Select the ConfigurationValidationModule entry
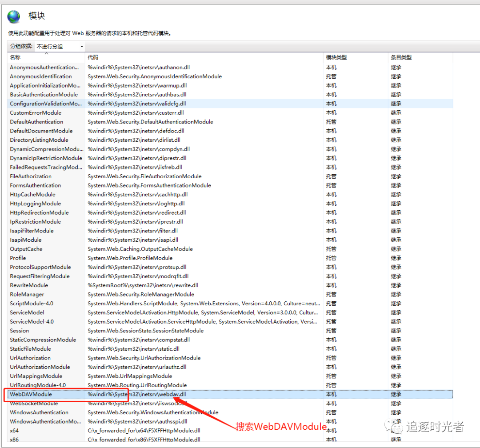Image resolution: width=480 pixels, height=448 pixels. (46, 104)
